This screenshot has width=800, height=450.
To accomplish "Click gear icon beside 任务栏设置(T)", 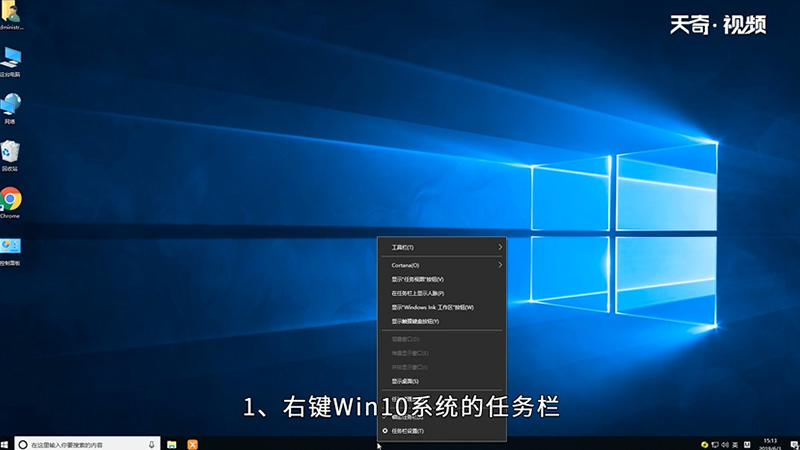I will point(385,431).
